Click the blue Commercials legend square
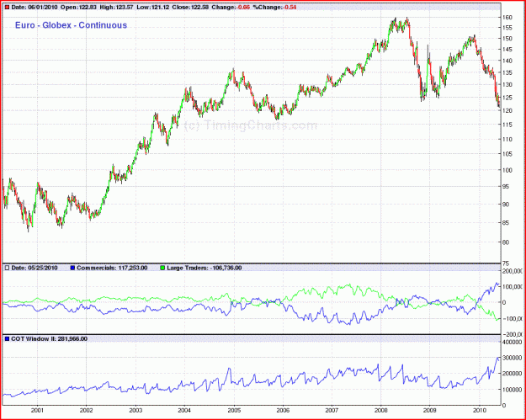Screen dimensions: 526x420 [72, 268]
